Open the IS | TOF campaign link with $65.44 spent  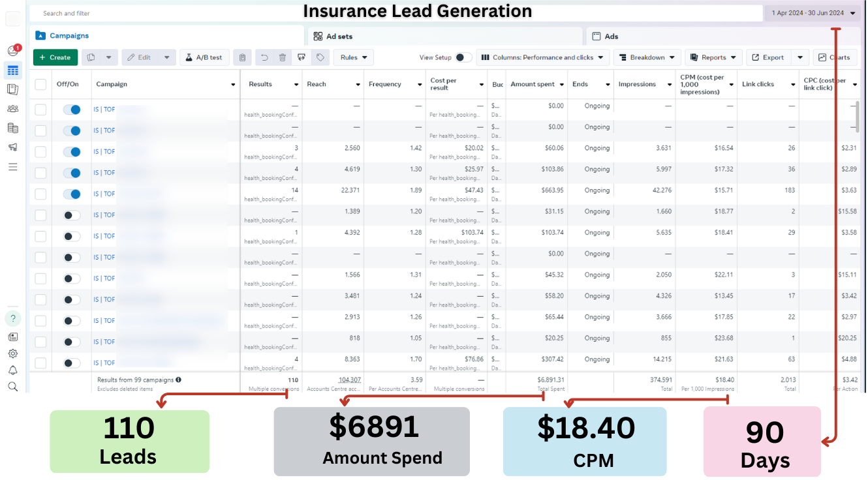click(104, 320)
